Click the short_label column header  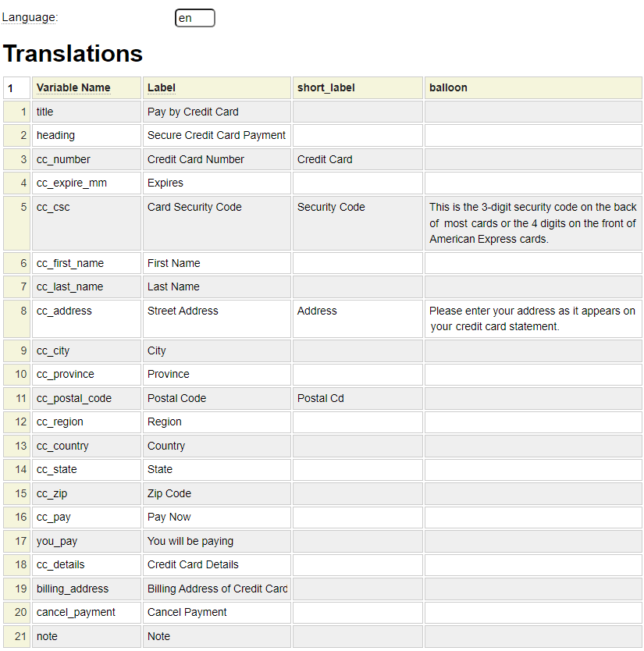[326, 87]
